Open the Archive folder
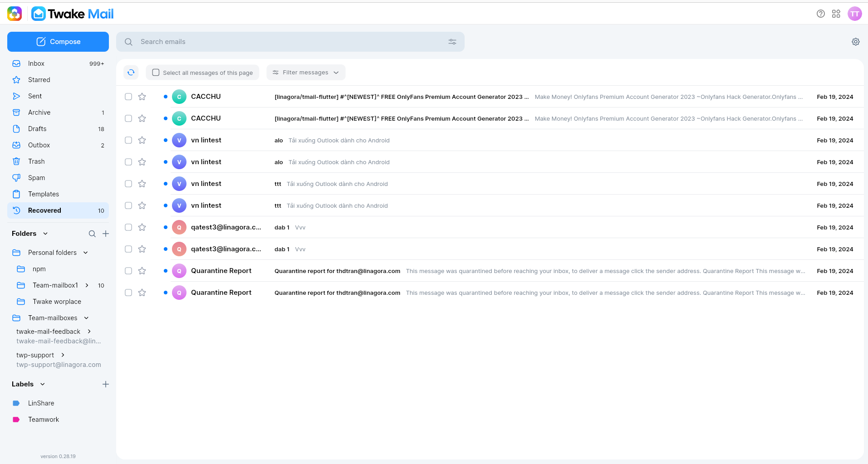Screen dimensions: 868x464 click(x=58, y=112)
